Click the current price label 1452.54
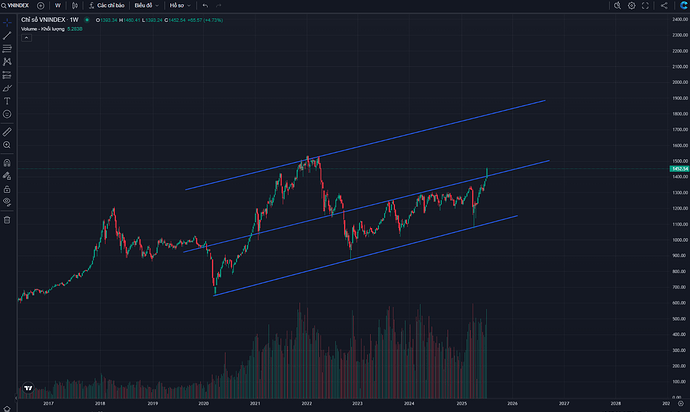Image resolution: width=690 pixels, height=412 pixels. [x=679, y=169]
